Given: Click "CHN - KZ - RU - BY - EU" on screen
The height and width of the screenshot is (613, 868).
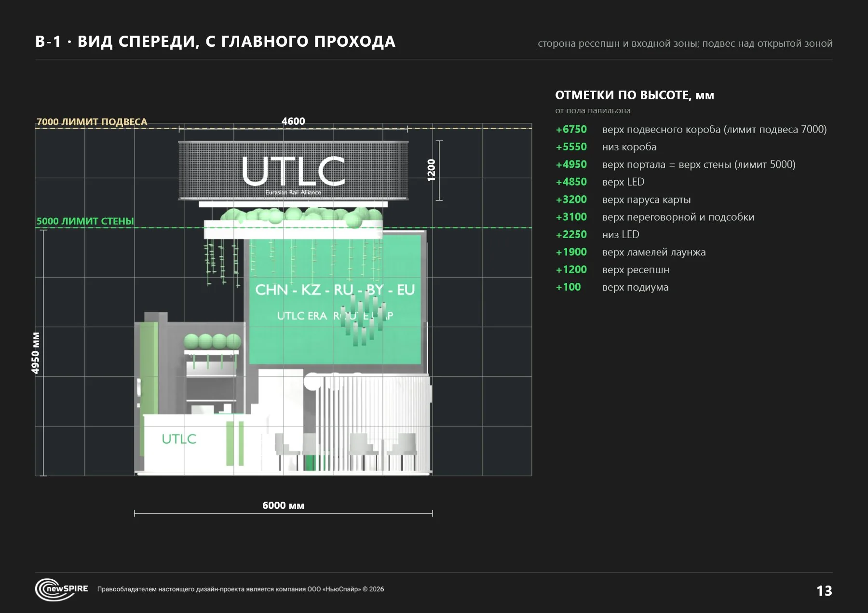Looking at the screenshot, I should pos(335,290).
